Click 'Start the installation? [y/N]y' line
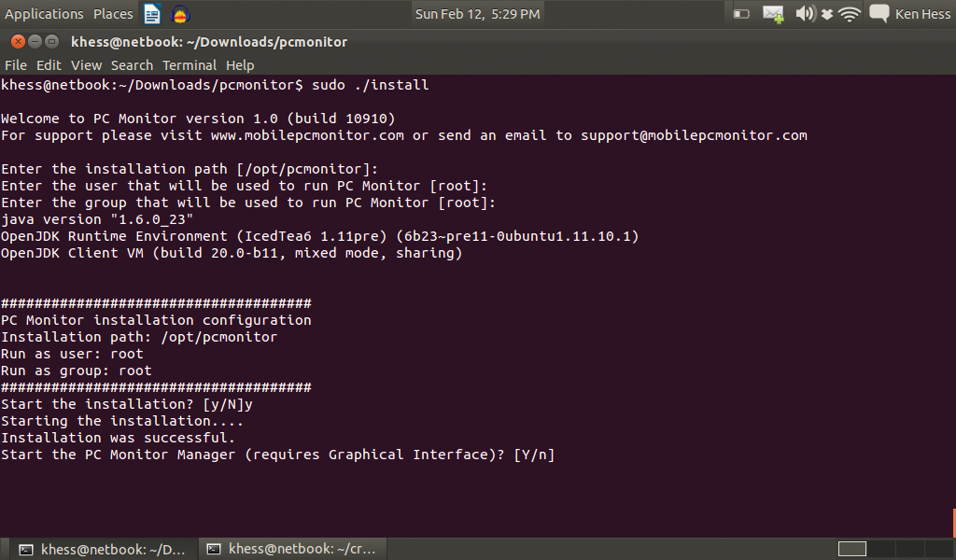This screenshot has height=560, width=956. point(127,404)
